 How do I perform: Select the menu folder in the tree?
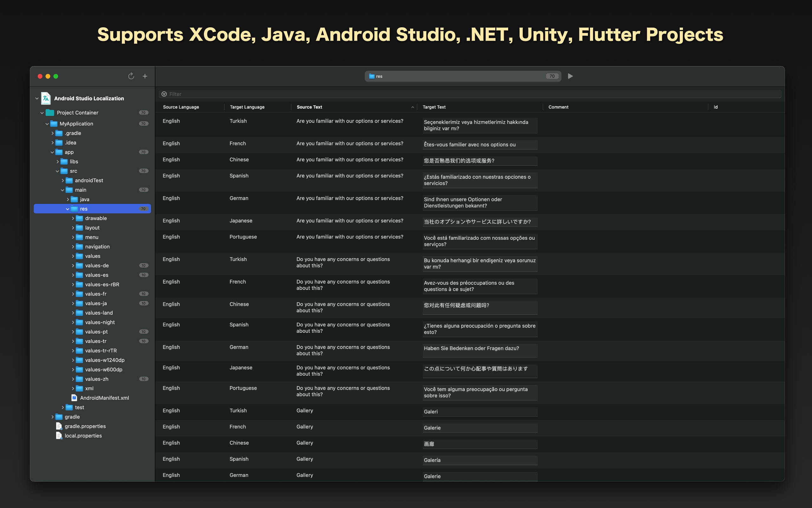point(92,237)
